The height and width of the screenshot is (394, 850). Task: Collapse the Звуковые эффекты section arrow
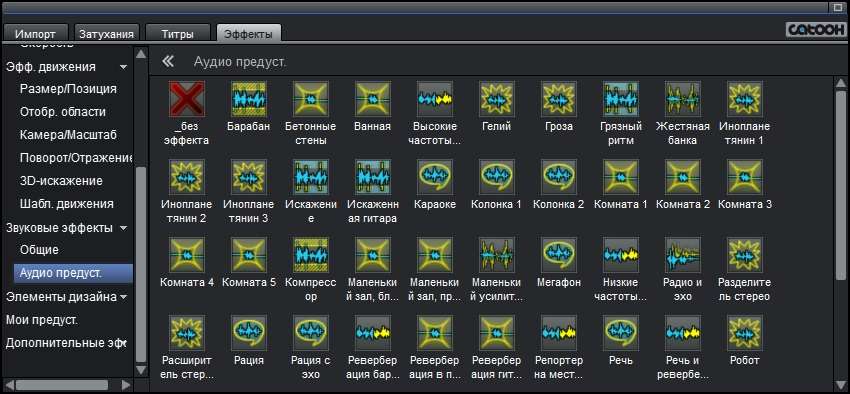coord(124,229)
